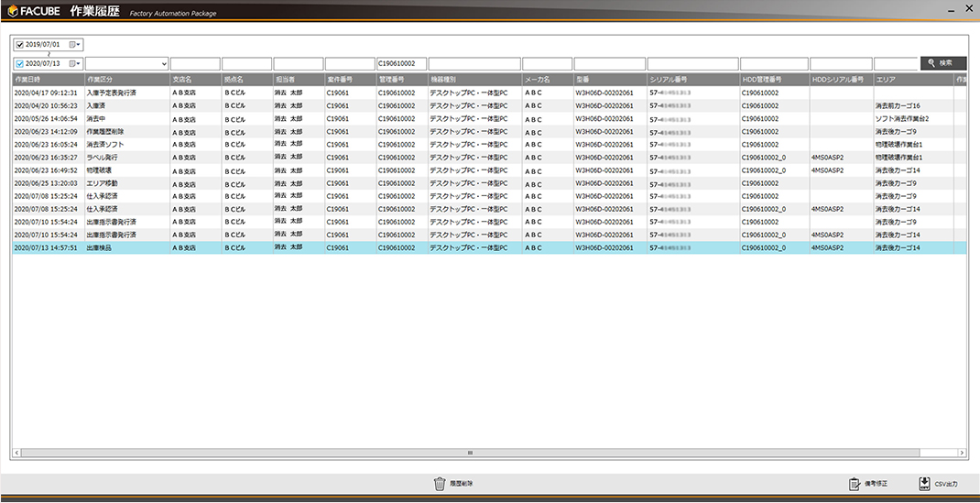Click the CSV出力 export icon

click(923, 484)
